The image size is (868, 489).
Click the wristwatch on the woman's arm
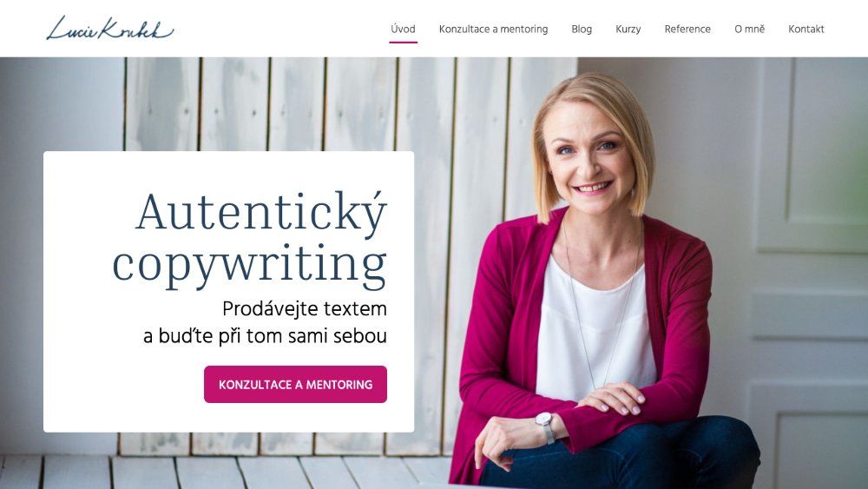coord(545,426)
